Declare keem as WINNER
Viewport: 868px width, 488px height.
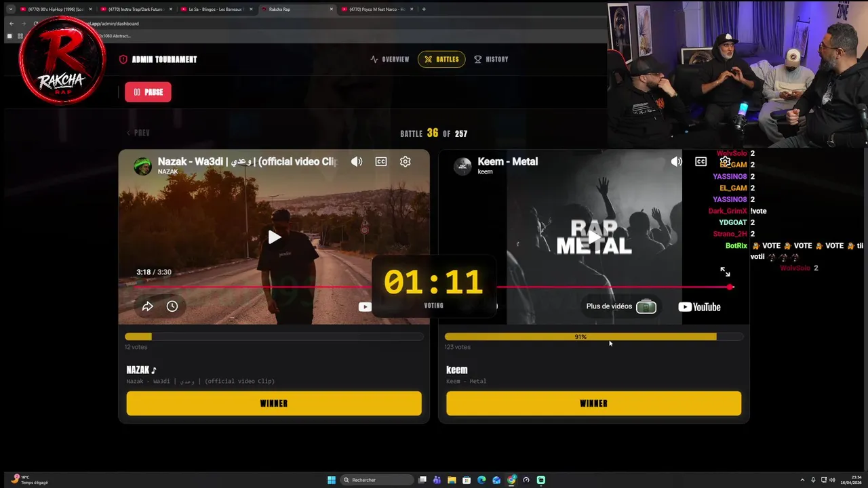coord(593,403)
